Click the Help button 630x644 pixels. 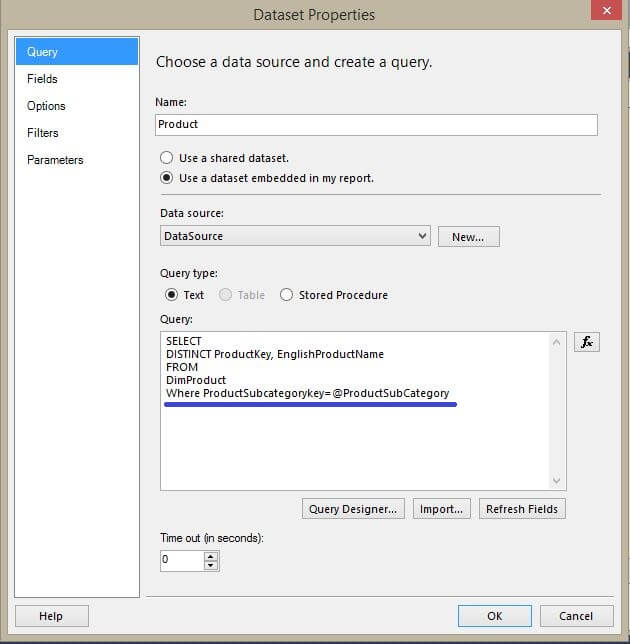(x=52, y=616)
